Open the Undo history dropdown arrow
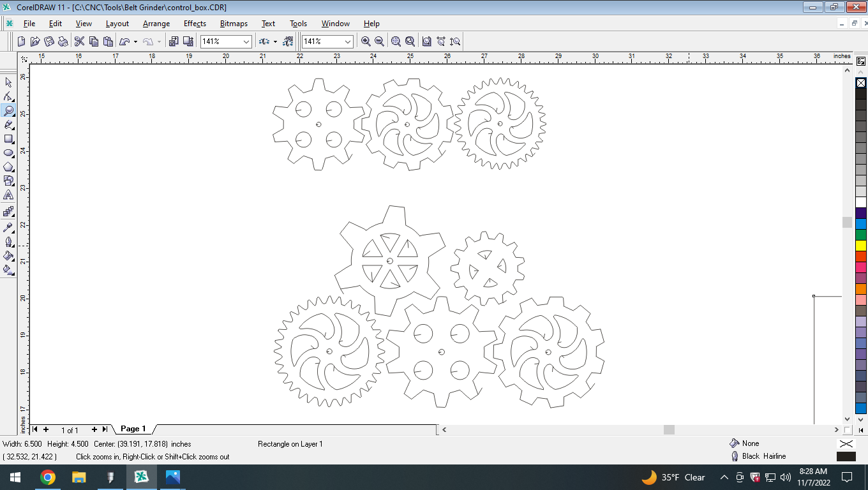The width and height of the screenshot is (868, 490). (135, 41)
